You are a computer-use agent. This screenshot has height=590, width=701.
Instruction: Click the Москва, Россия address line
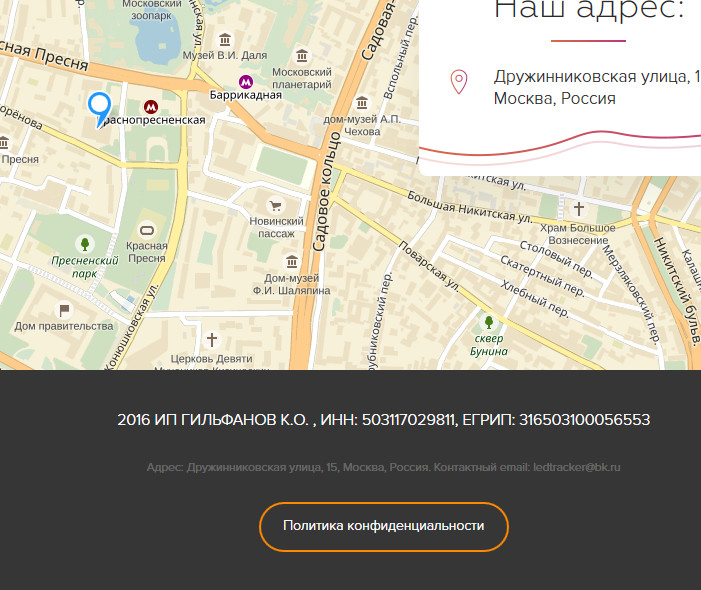coord(554,98)
